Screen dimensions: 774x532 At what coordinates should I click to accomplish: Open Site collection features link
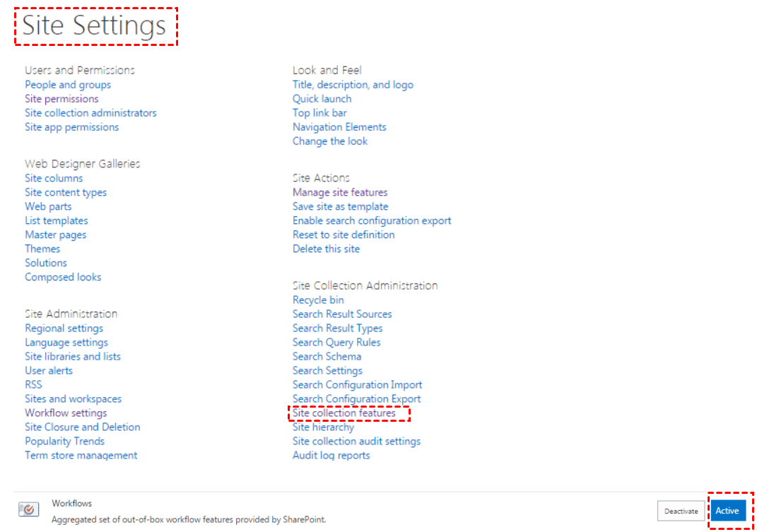[344, 413]
